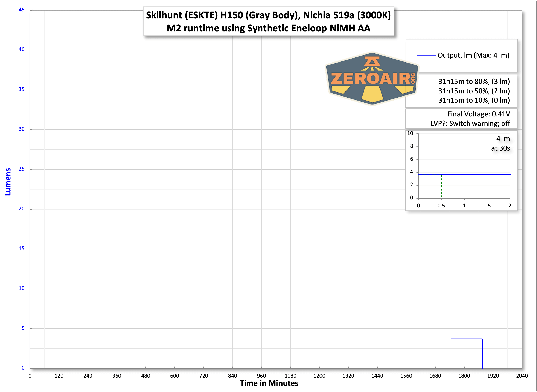Click the ZeroAir.org logo
This screenshot has width=537, height=392.
pyautogui.click(x=372, y=79)
